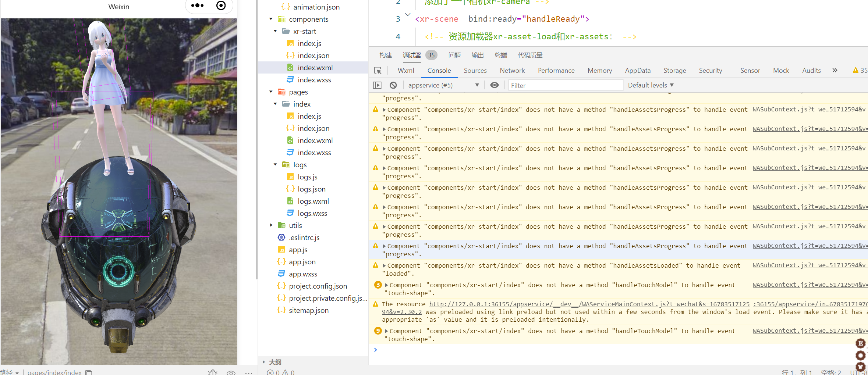
Task: Click the app.wxss file icon
Action: pyautogui.click(x=281, y=274)
